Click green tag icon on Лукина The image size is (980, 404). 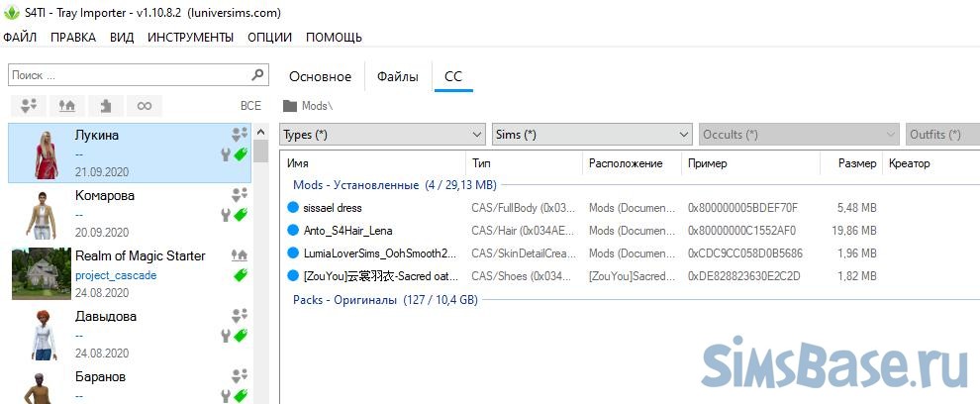click(x=241, y=154)
